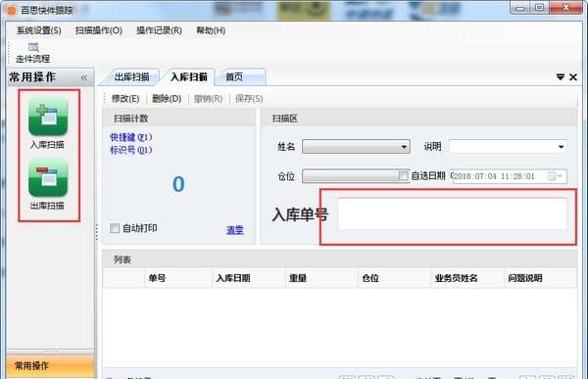This screenshot has height=379, width=588.
Task: Open the tab list triangle menu
Action: (561, 77)
